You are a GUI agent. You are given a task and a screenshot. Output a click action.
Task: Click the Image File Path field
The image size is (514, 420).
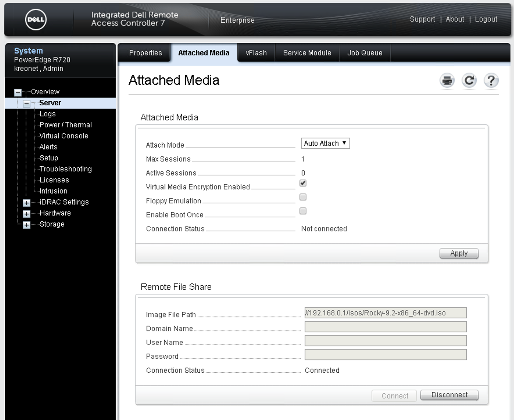click(386, 313)
